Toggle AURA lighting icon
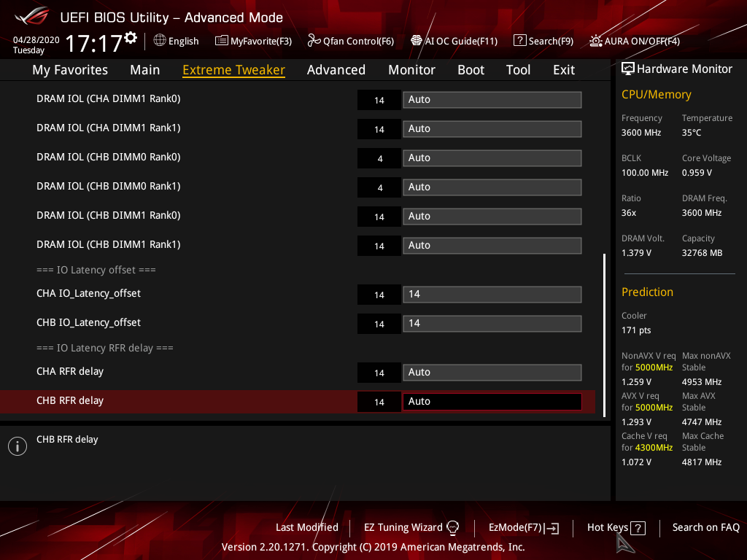Viewport: 747px width, 560px height. pyautogui.click(x=595, y=41)
